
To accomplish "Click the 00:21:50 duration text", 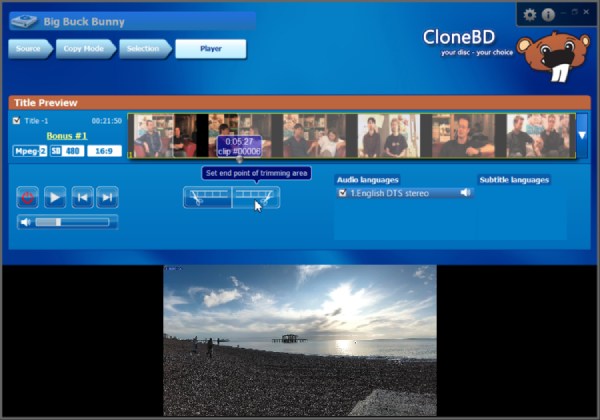I will (x=106, y=121).
